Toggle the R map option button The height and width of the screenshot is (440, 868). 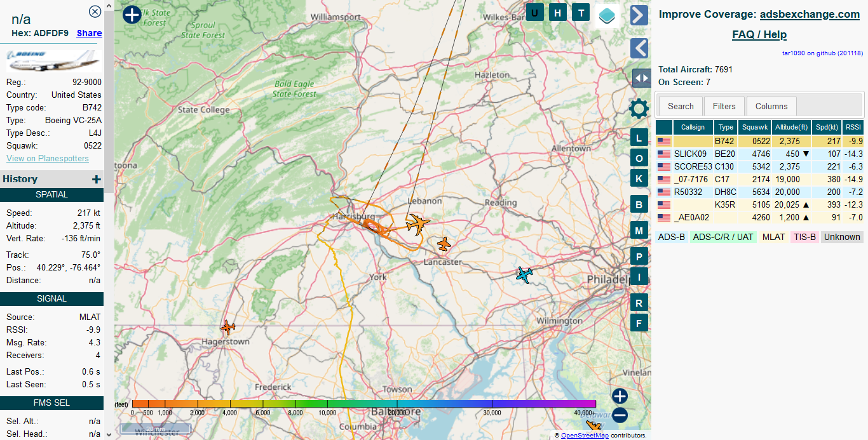click(x=639, y=303)
